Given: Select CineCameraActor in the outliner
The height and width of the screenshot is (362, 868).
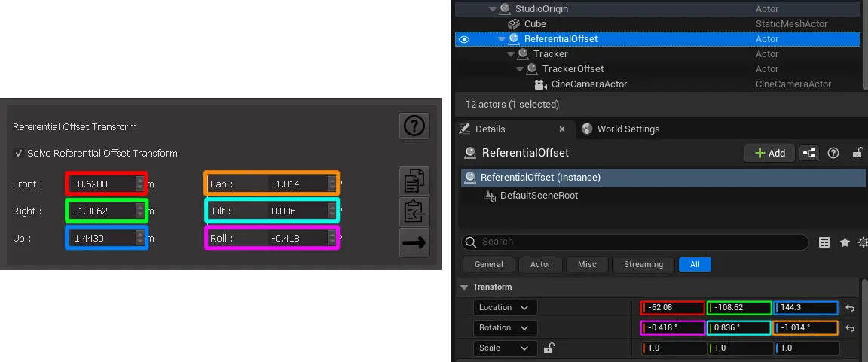Looking at the screenshot, I should [588, 84].
